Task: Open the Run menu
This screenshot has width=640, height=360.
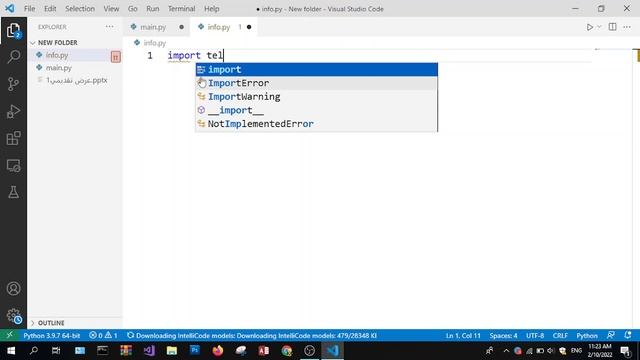Action: coord(153,9)
